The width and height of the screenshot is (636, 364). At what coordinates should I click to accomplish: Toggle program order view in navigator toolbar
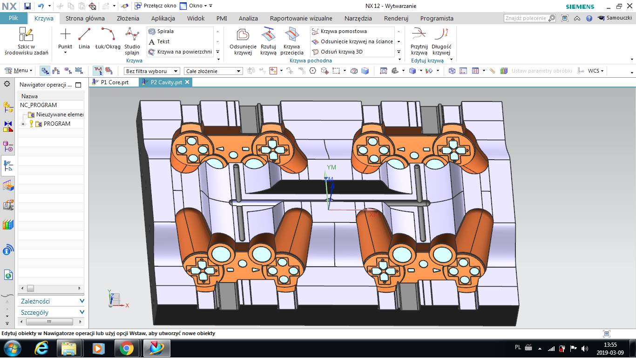tap(45, 71)
